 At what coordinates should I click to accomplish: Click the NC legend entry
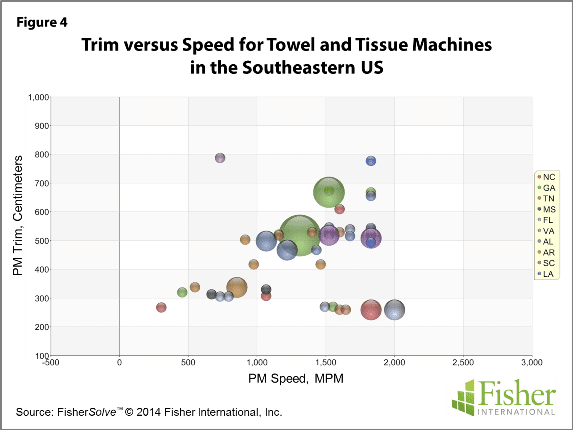coord(547,177)
